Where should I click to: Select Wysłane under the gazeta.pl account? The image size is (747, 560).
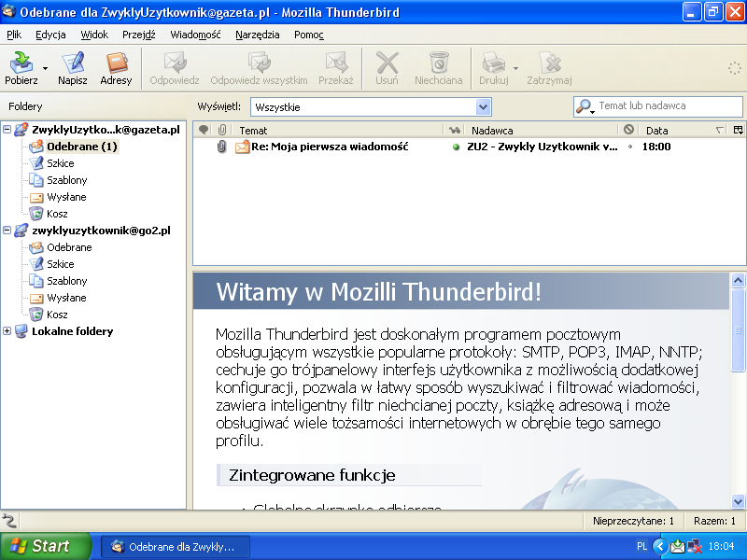(x=66, y=197)
